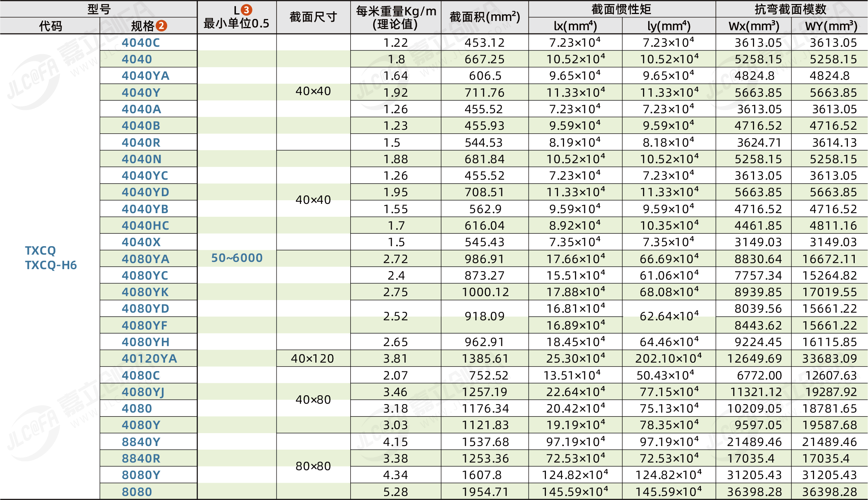
Task: Click the TXCQ-H6 code text
Action: point(51,265)
